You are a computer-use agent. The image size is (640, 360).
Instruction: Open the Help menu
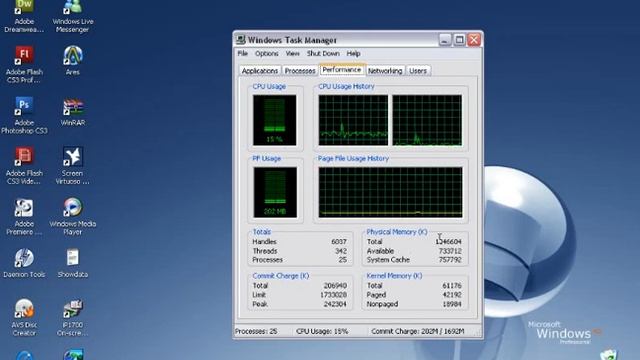tap(353, 53)
